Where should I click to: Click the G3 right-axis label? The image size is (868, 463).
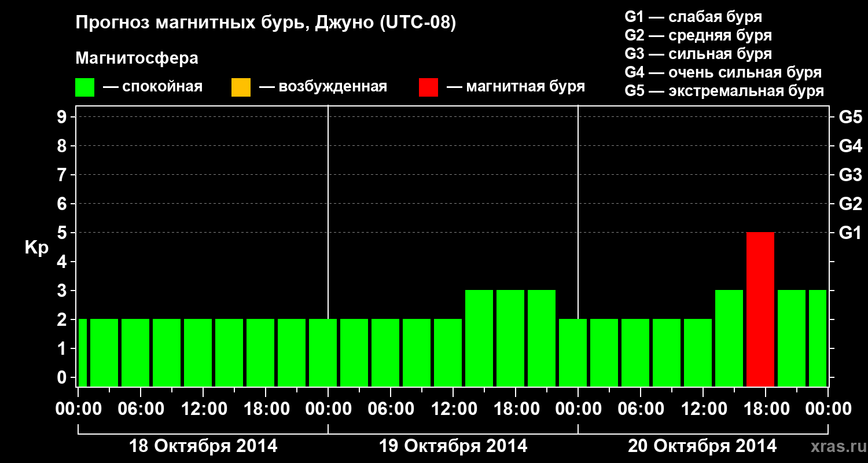coord(850,175)
